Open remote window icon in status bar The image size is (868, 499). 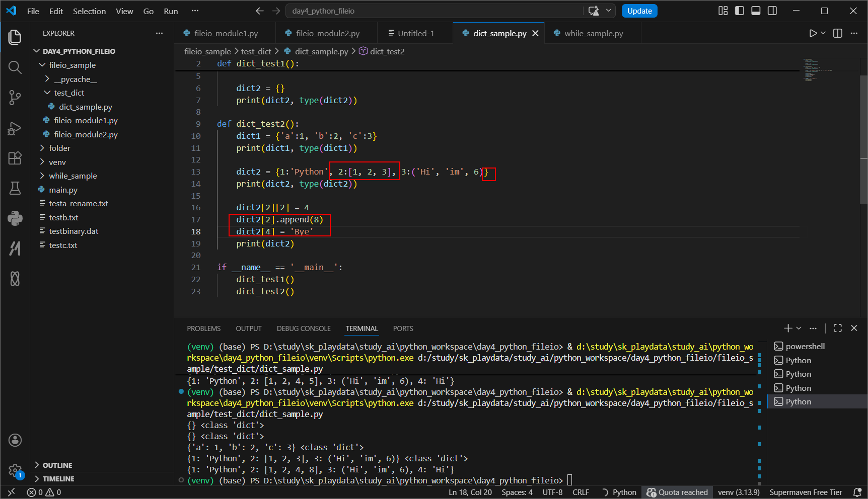(12, 492)
